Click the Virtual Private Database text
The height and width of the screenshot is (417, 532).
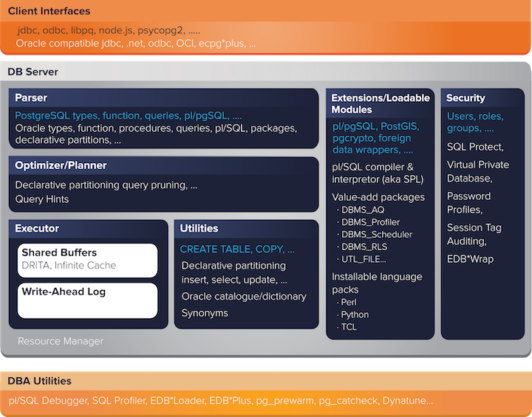[x=477, y=171]
